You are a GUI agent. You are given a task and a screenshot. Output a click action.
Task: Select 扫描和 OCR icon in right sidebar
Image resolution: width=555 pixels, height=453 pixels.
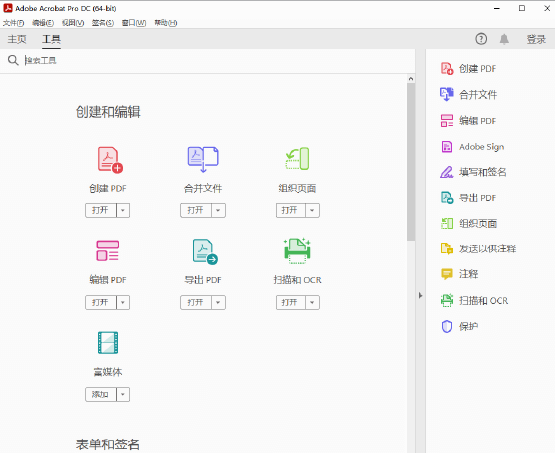tap(447, 300)
